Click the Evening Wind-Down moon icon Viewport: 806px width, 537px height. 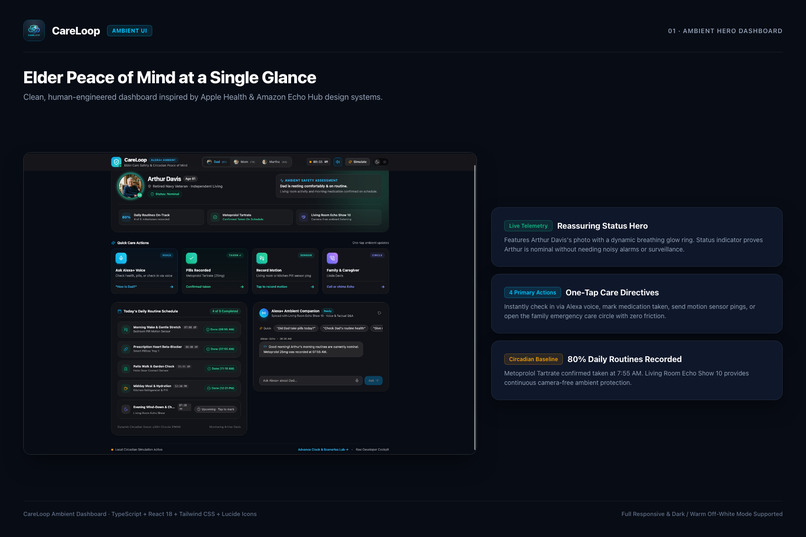tap(125, 409)
